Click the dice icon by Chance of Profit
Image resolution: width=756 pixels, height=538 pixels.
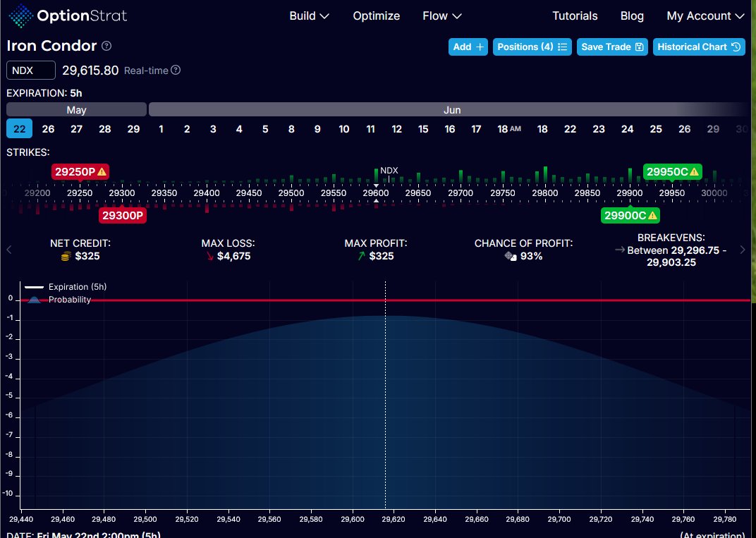click(x=511, y=256)
